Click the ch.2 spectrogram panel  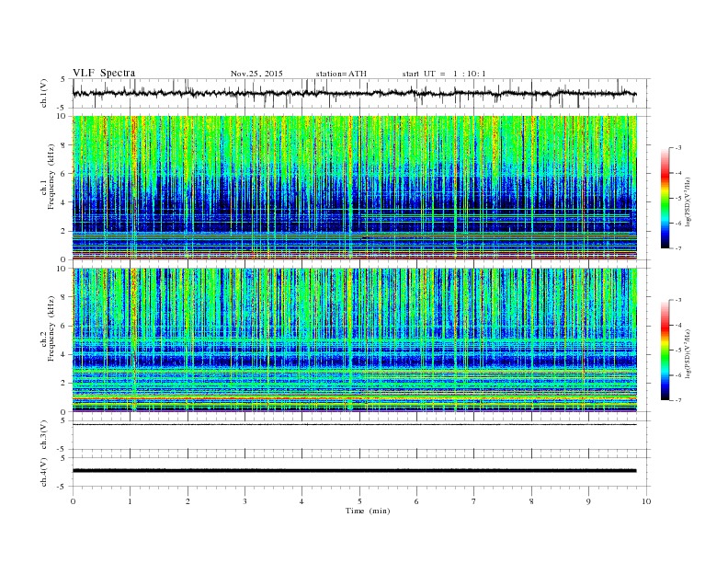pos(355,339)
